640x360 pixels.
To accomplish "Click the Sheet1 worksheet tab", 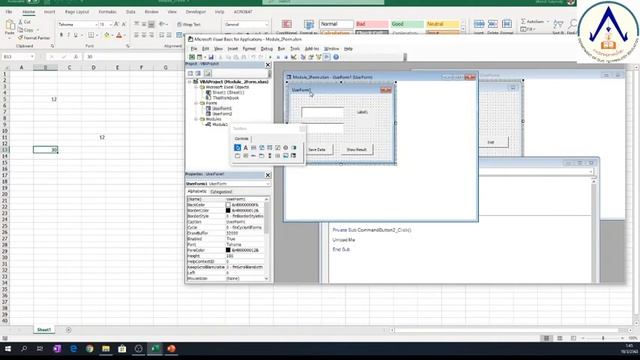I will point(44,329).
